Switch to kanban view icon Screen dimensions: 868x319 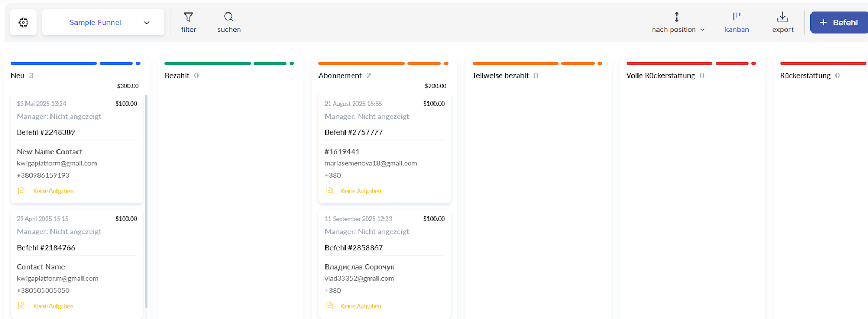pos(736,17)
